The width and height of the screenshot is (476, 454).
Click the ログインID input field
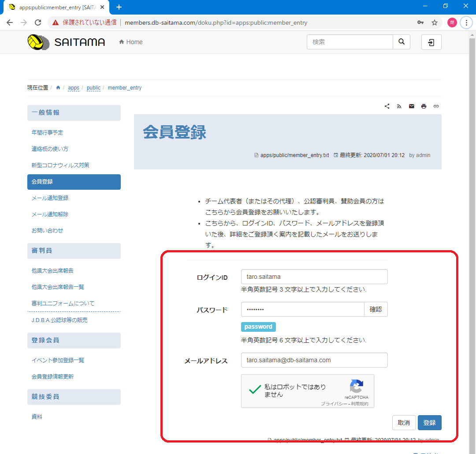pyautogui.click(x=314, y=277)
